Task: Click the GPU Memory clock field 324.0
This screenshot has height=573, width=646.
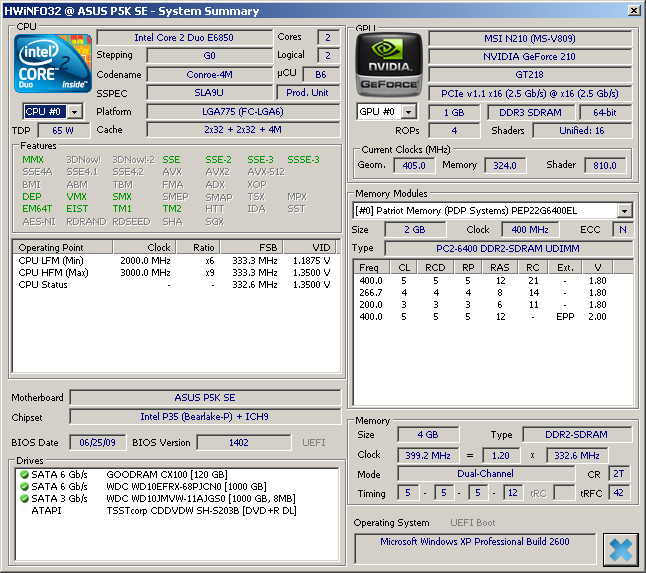Action: [x=505, y=166]
